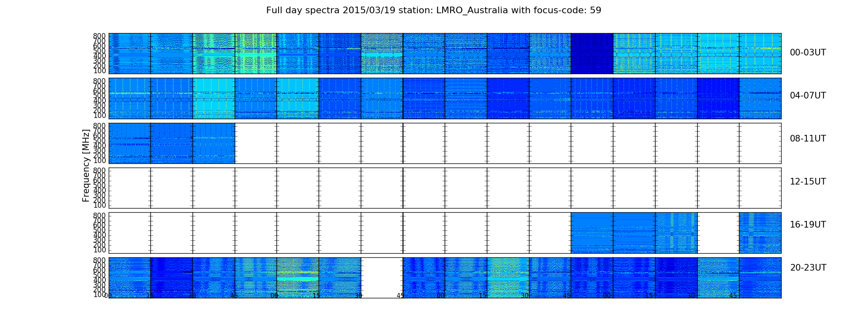
Task: Click the '800' frequency tick of the 12-15UT row
Action: [100, 170]
